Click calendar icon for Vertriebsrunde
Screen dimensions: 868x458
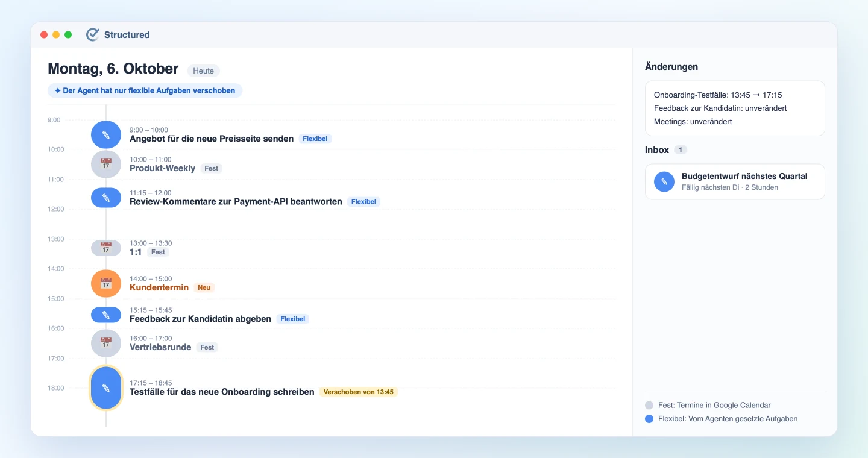tap(106, 343)
